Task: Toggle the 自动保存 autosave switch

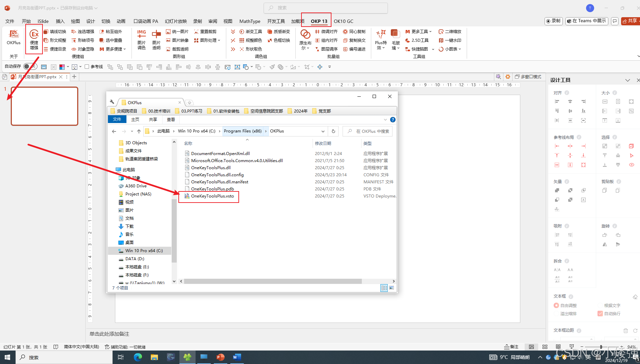Action: click(30, 66)
